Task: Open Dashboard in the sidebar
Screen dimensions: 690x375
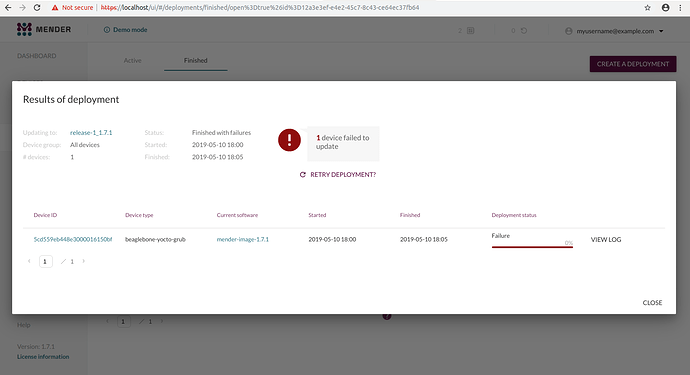Action: [37, 56]
